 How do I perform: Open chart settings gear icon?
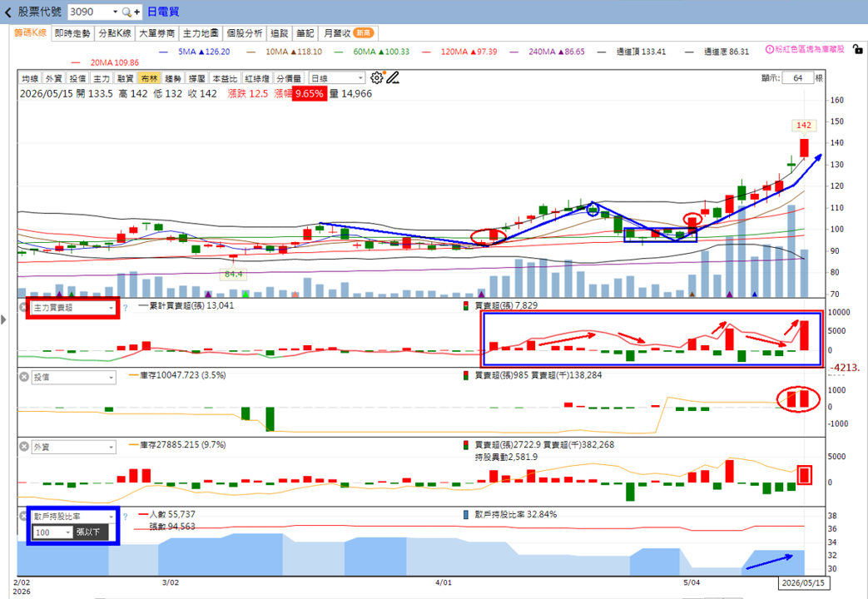[x=376, y=78]
